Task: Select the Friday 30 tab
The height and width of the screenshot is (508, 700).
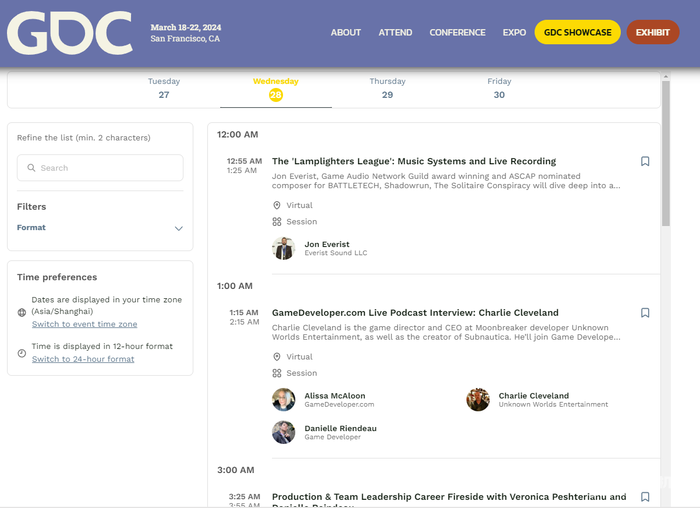Action: [x=499, y=88]
